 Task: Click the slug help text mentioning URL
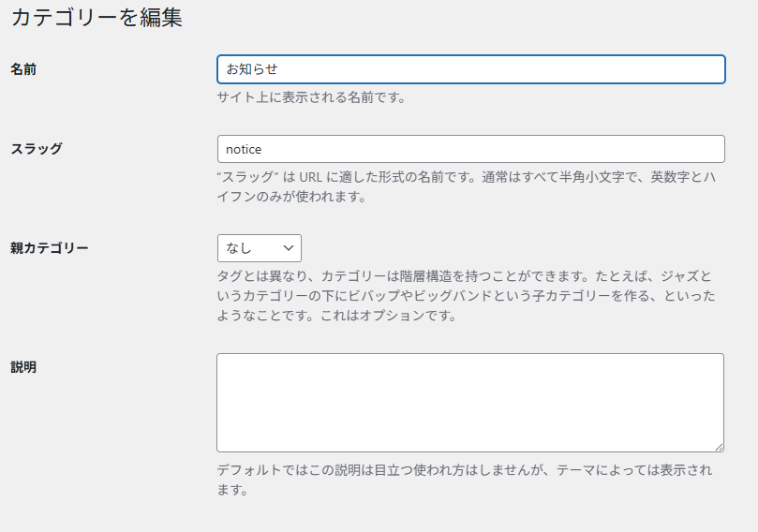pyautogui.click(x=466, y=186)
